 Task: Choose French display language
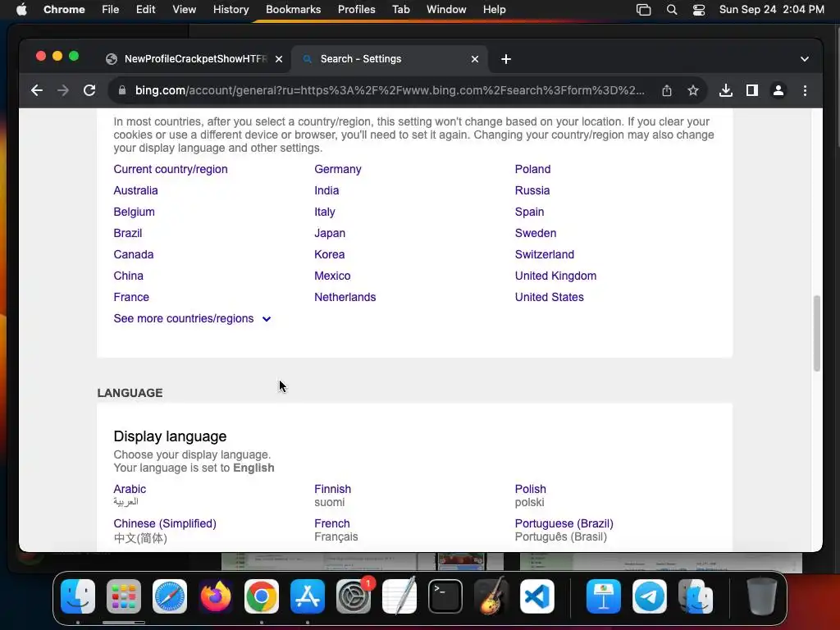[x=332, y=523]
